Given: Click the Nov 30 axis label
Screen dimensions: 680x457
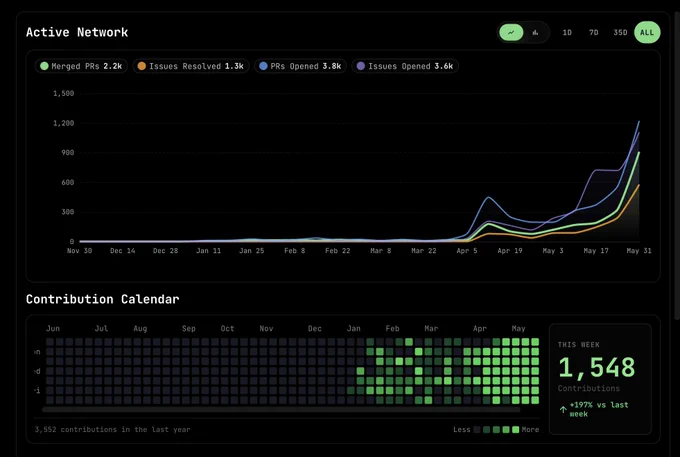Looking at the screenshot, I should pos(79,251).
